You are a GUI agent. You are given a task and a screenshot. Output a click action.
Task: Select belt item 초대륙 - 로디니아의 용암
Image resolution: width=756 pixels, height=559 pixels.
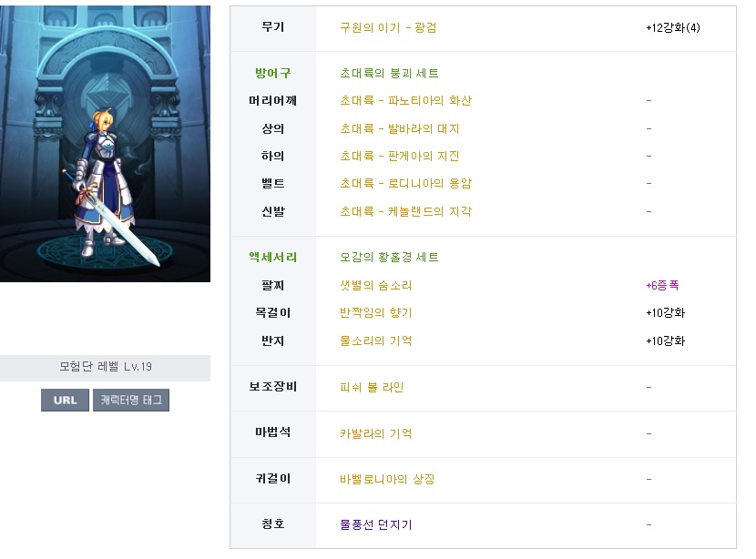click(x=405, y=184)
